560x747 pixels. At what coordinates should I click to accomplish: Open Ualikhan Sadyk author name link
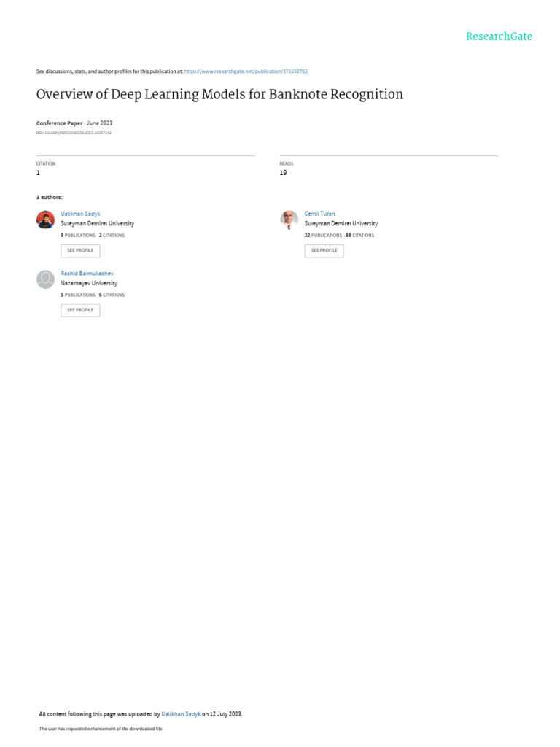pos(80,214)
